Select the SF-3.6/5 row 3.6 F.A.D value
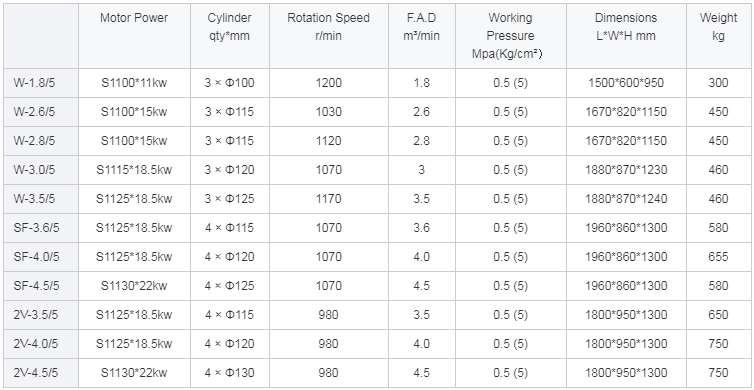The width and height of the screenshot is (754, 390). click(422, 228)
